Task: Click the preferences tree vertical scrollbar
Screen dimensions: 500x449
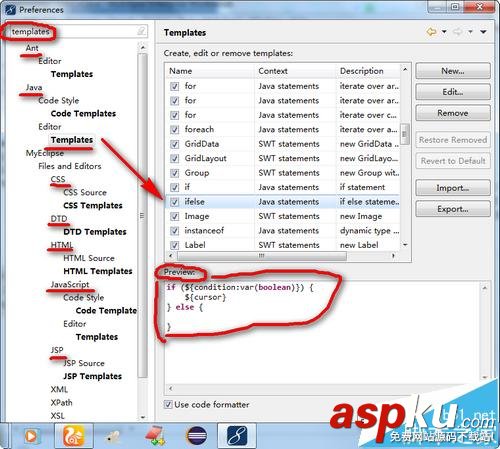Action: pos(143,216)
